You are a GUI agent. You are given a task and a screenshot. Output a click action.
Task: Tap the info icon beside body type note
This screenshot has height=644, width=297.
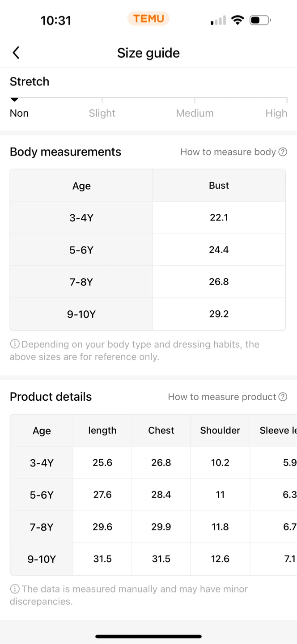15,344
